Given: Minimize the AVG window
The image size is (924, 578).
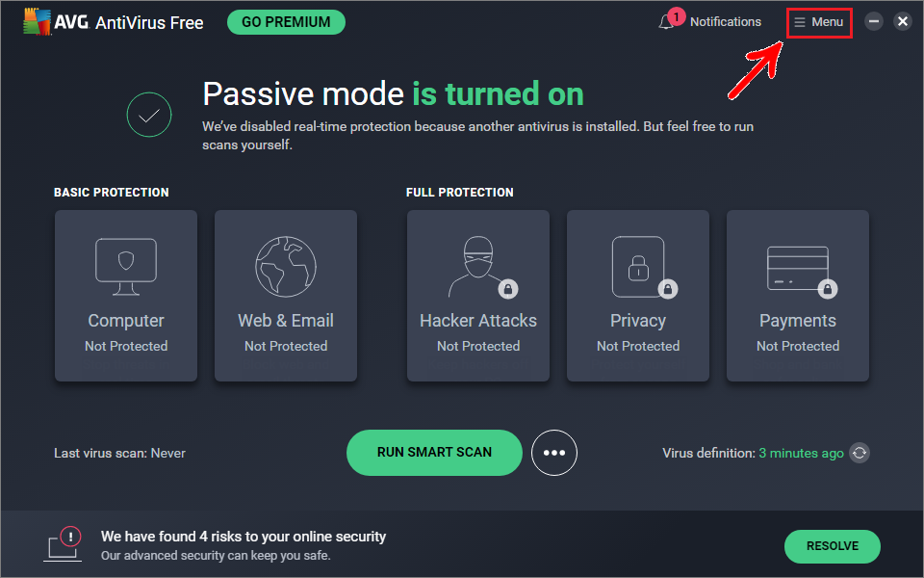Looking at the screenshot, I should click(874, 21).
